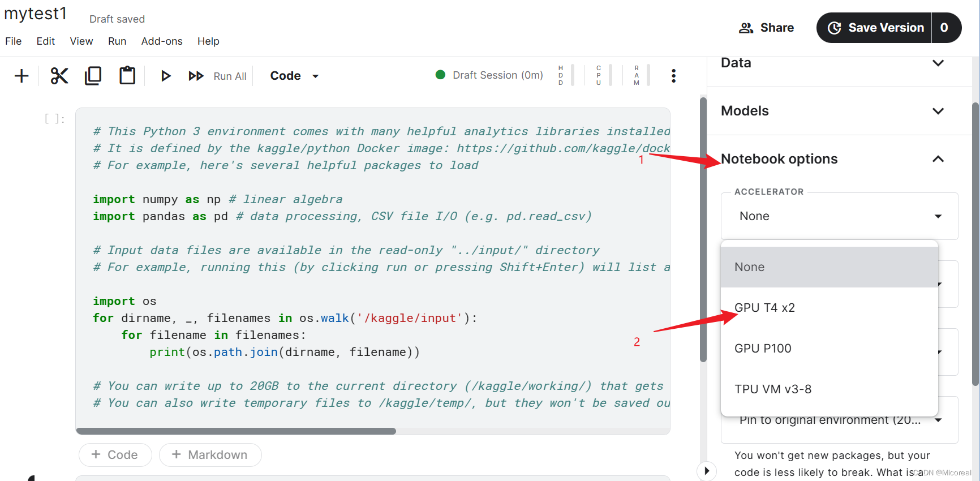Open the Accelerator dropdown showing None

click(x=840, y=216)
